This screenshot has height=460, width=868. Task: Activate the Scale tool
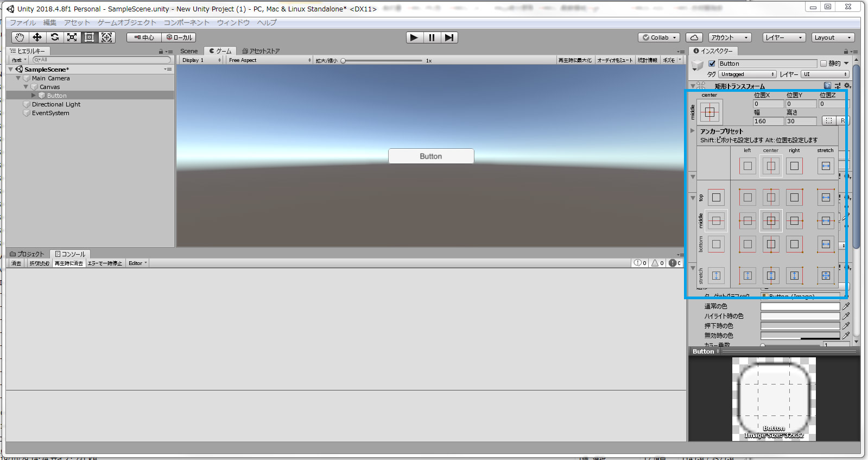72,37
